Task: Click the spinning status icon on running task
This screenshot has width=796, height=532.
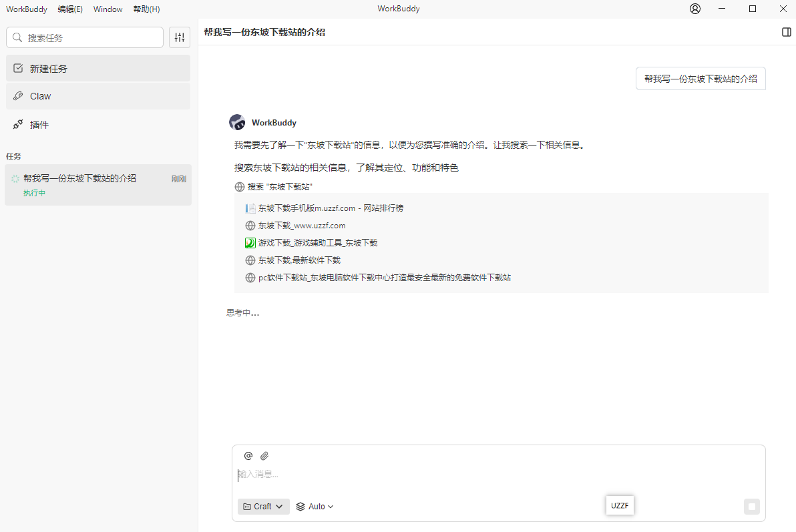Action: (16, 178)
